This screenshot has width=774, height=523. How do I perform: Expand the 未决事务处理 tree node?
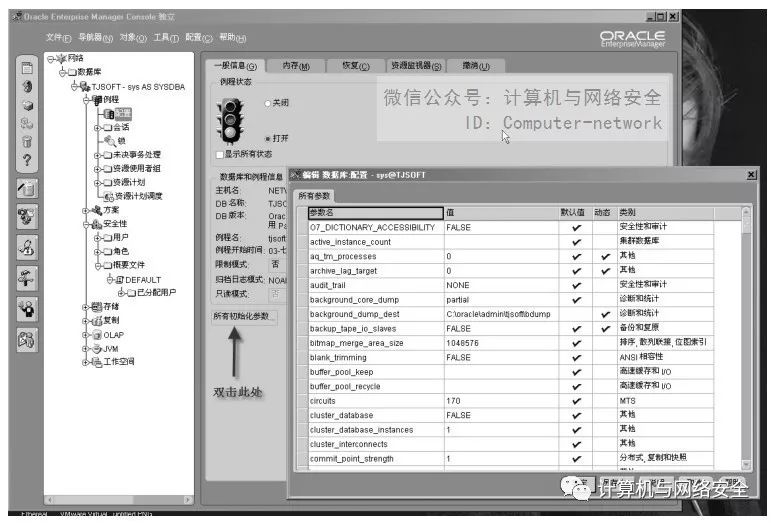pyautogui.click(x=97, y=155)
